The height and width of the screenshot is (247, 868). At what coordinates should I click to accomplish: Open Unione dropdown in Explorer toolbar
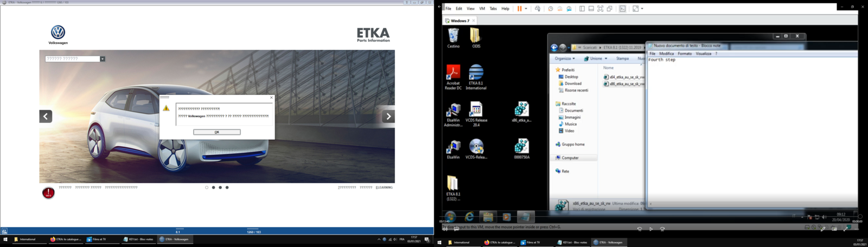[x=596, y=58]
